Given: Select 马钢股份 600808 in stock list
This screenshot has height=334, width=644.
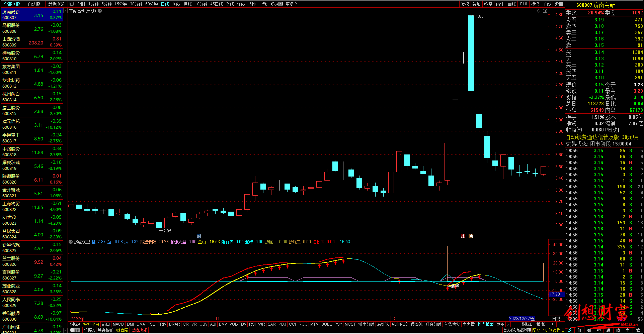Looking at the screenshot, I should (x=32, y=28).
